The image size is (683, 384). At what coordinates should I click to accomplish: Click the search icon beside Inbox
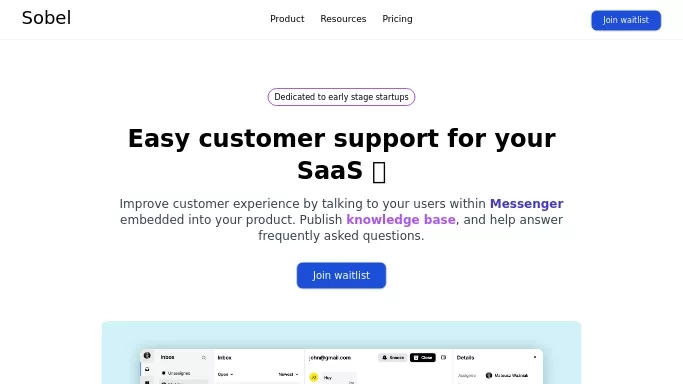click(x=203, y=357)
